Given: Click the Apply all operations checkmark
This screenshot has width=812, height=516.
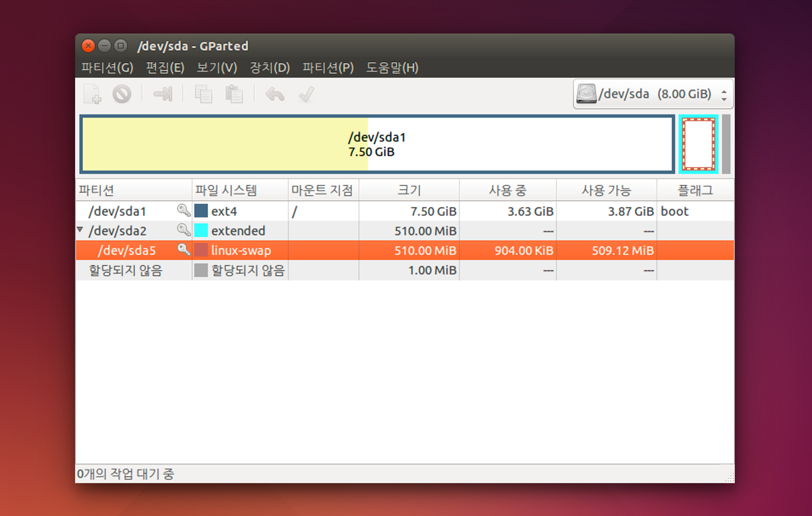Looking at the screenshot, I should (306, 94).
